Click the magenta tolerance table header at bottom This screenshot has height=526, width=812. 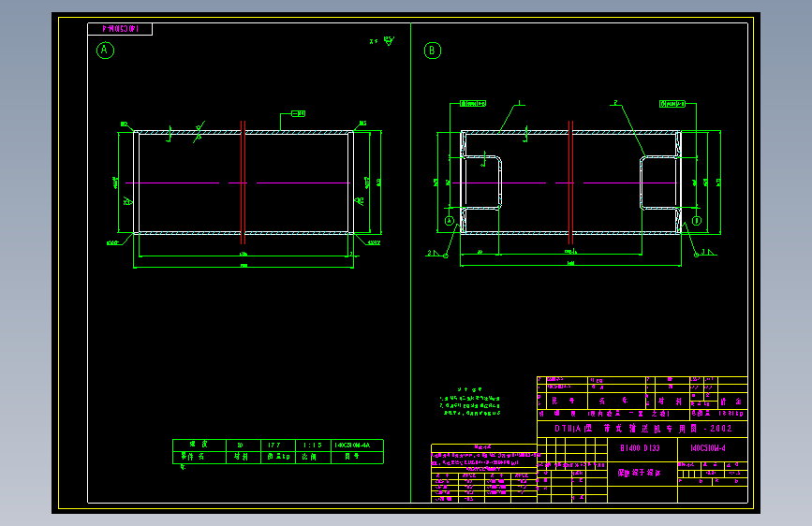(x=483, y=446)
